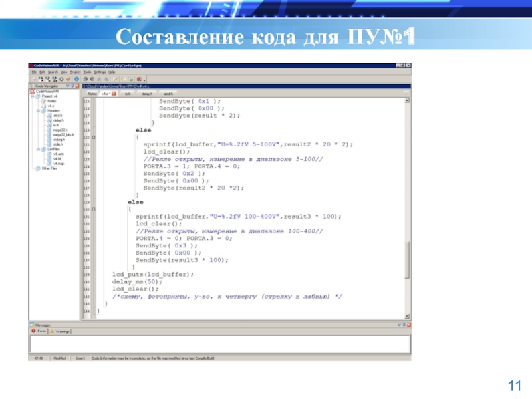
Task: Switch to the Errors messages tab
Action: coord(39,331)
